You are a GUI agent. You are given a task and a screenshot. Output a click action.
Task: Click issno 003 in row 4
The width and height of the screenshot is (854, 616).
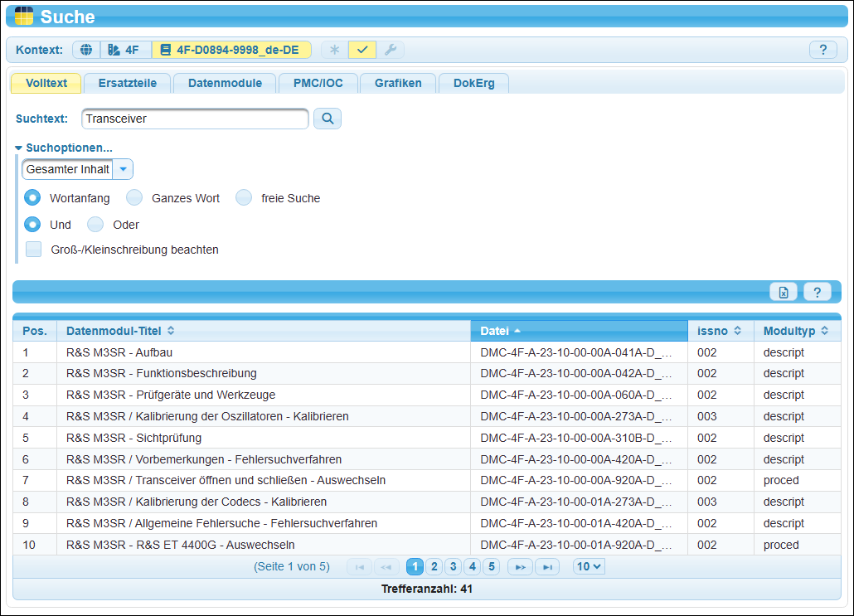[x=707, y=416]
